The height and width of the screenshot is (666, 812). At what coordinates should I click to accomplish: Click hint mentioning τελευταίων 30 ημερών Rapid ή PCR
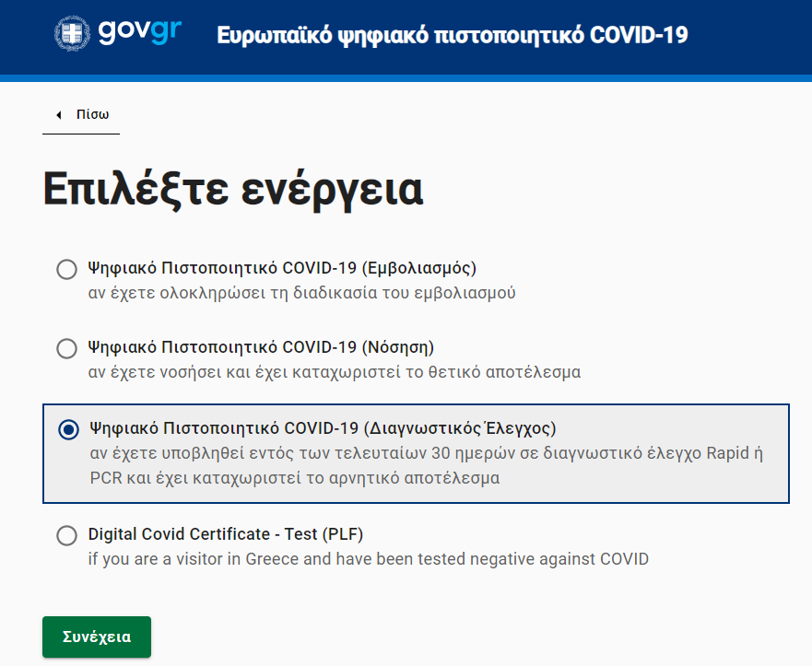pyautogui.click(x=426, y=465)
